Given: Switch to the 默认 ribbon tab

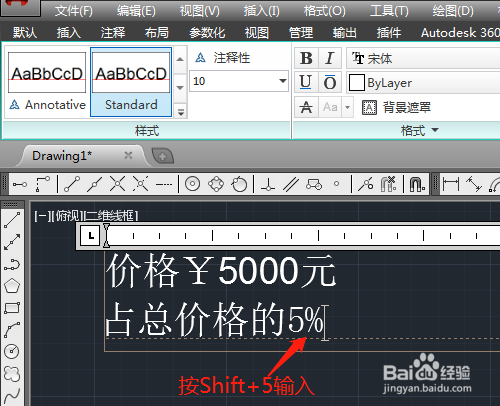Looking at the screenshot, I should [x=25, y=33].
